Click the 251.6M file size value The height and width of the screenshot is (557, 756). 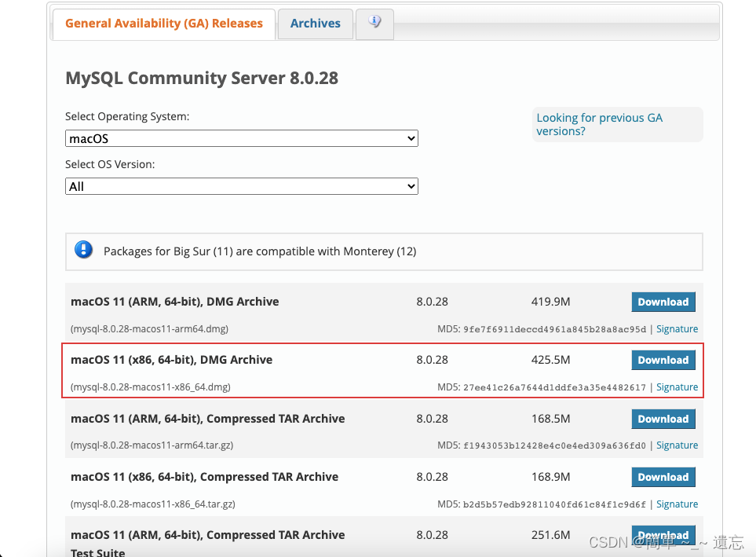(x=550, y=535)
